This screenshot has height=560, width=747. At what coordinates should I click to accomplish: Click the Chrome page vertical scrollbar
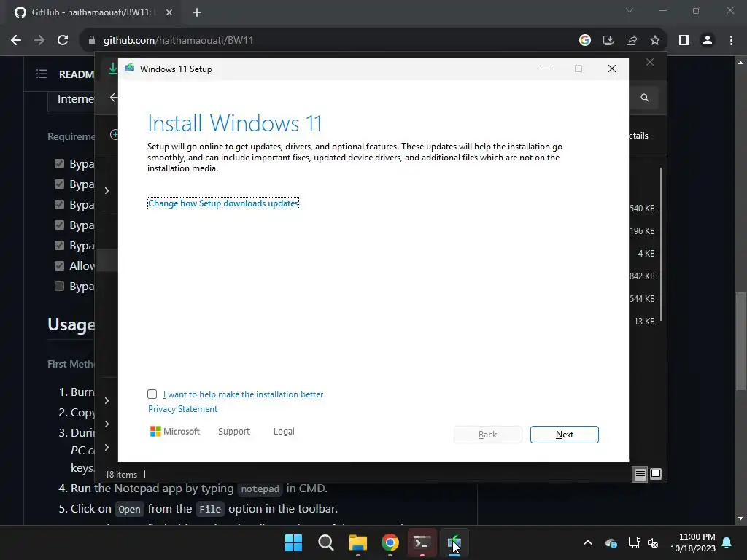740,341
